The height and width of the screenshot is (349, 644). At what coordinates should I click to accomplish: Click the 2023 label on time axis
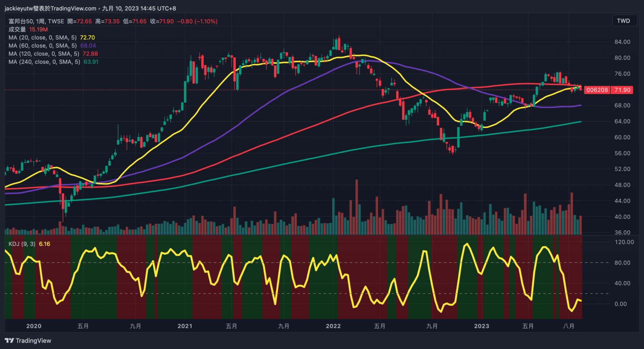(x=481, y=326)
